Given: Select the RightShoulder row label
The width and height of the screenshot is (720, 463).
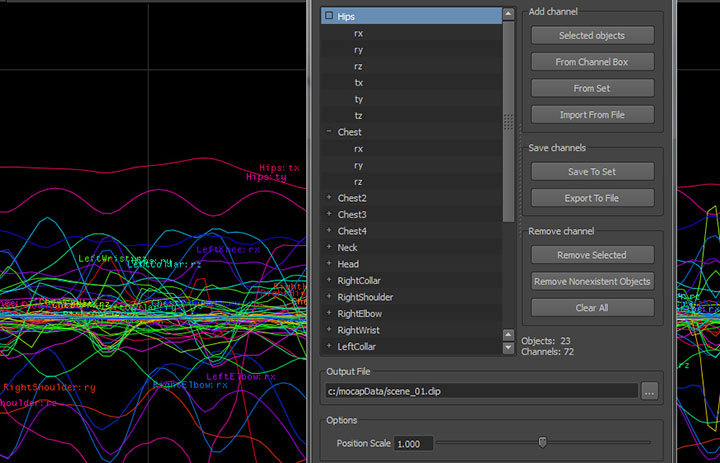Looking at the screenshot, I should tap(365, 297).
